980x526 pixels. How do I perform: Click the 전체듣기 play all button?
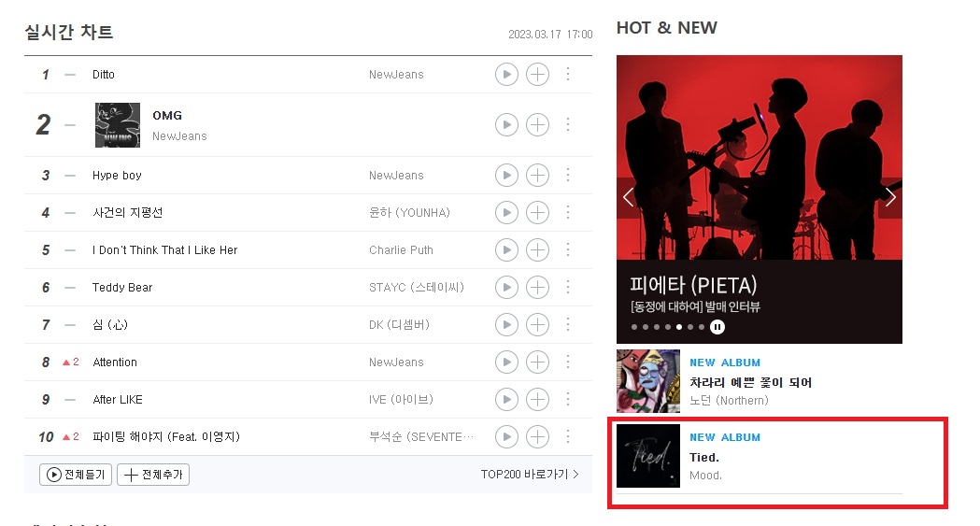[76, 475]
